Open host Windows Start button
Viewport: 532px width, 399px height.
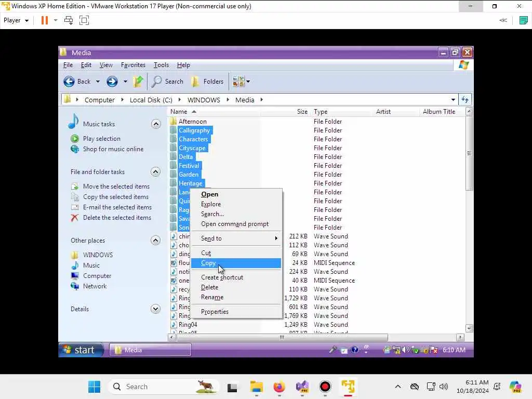point(94,387)
